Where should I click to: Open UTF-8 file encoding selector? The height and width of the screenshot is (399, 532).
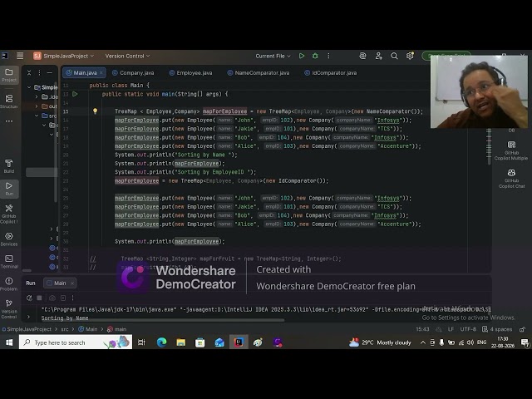point(468,329)
